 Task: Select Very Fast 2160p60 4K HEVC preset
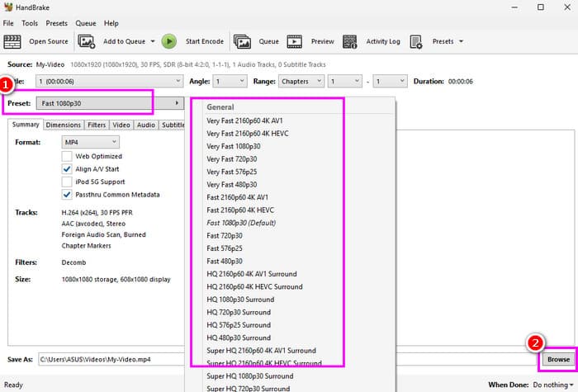pos(248,134)
